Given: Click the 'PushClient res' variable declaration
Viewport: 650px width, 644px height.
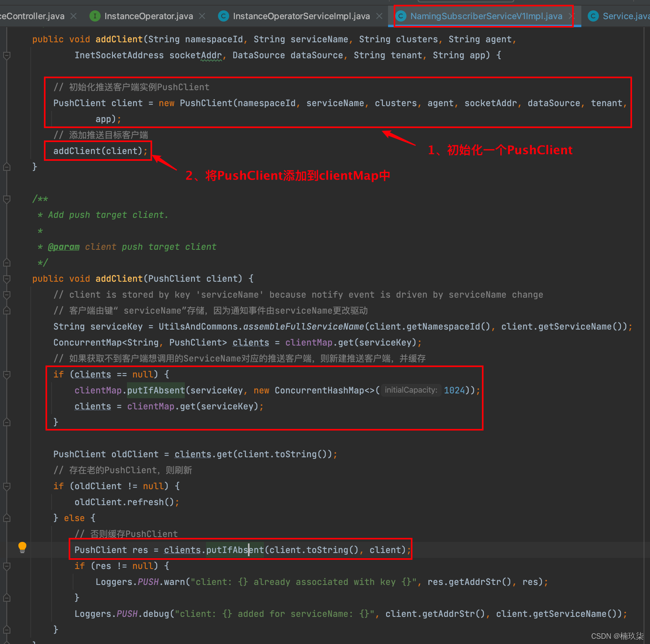Looking at the screenshot, I should point(111,550).
